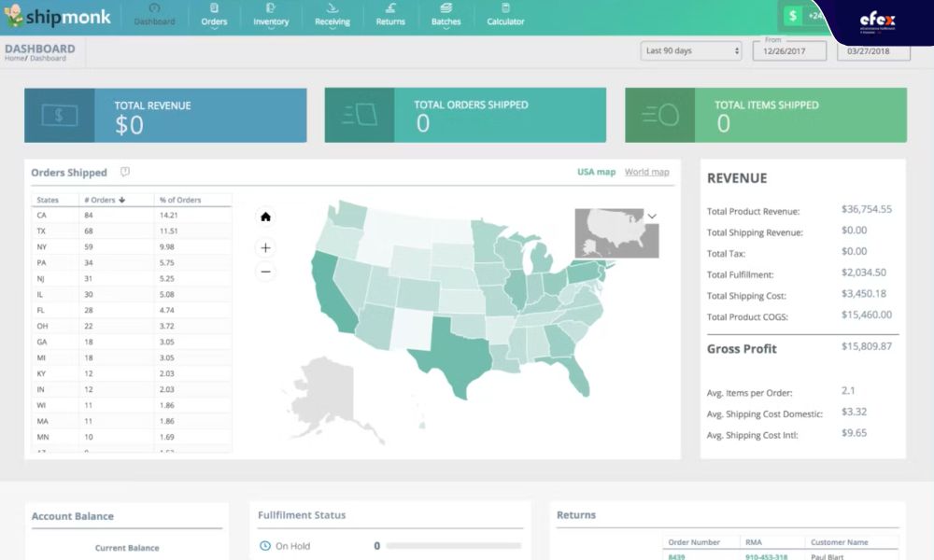The height and width of the screenshot is (560, 934).
Task: Open the Orders menu
Action: pyautogui.click(x=214, y=16)
